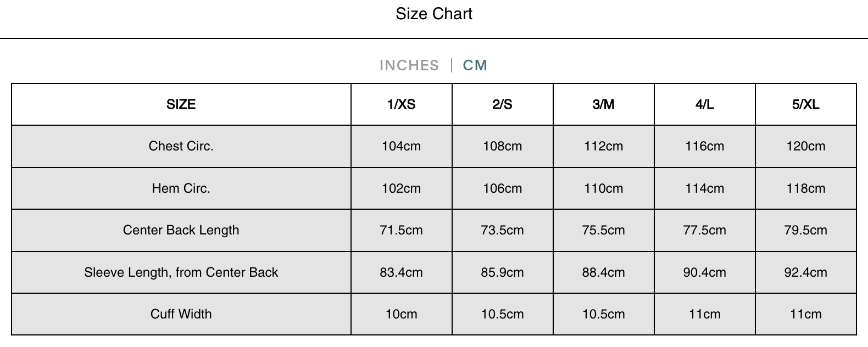Click the 3/M column header
The width and height of the screenshot is (868, 347).
point(603,104)
